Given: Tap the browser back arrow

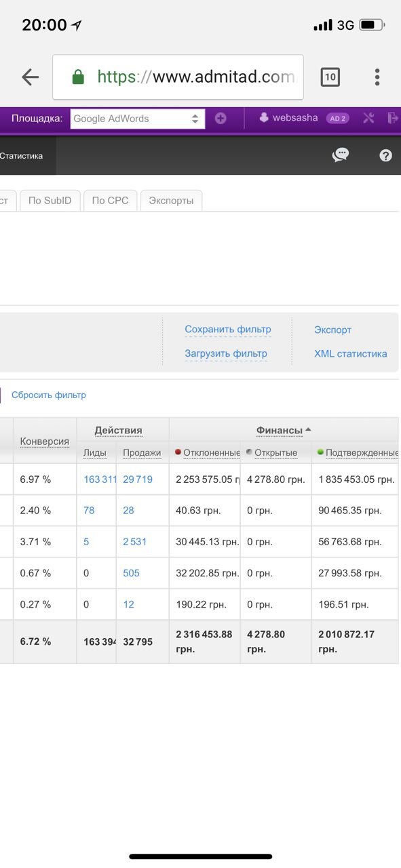Looking at the screenshot, I should point(31,77).
